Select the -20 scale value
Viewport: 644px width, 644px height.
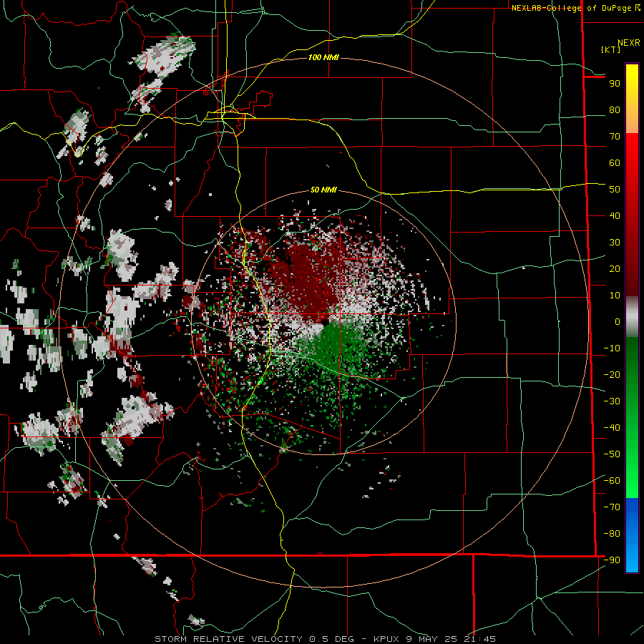coord(612,374)
